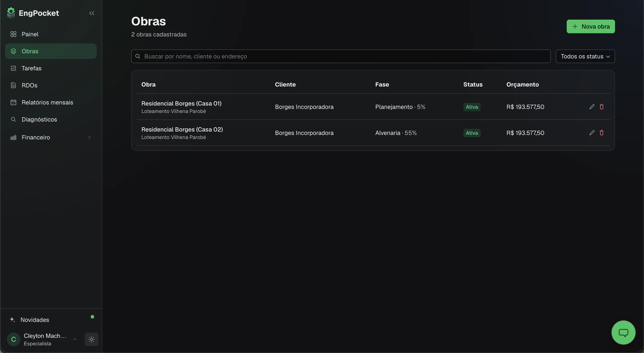Click the Fase column header
This screenshot has height=353, width=644.
[x=382, y=85]
